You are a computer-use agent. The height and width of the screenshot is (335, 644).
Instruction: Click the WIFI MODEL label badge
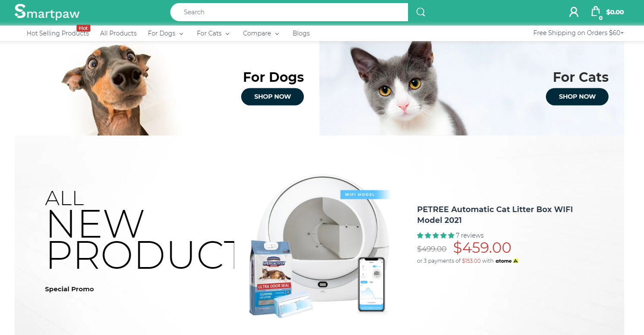pos(366,194)
